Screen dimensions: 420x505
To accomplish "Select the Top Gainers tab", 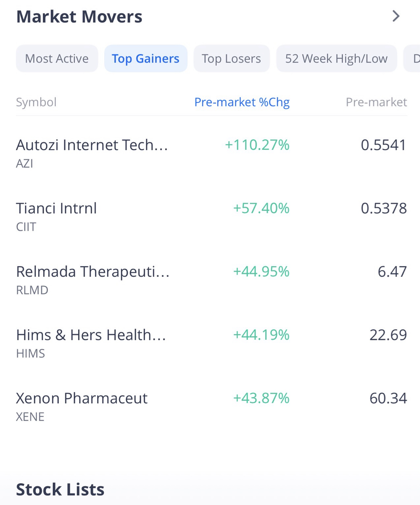I will coord(146,58).
